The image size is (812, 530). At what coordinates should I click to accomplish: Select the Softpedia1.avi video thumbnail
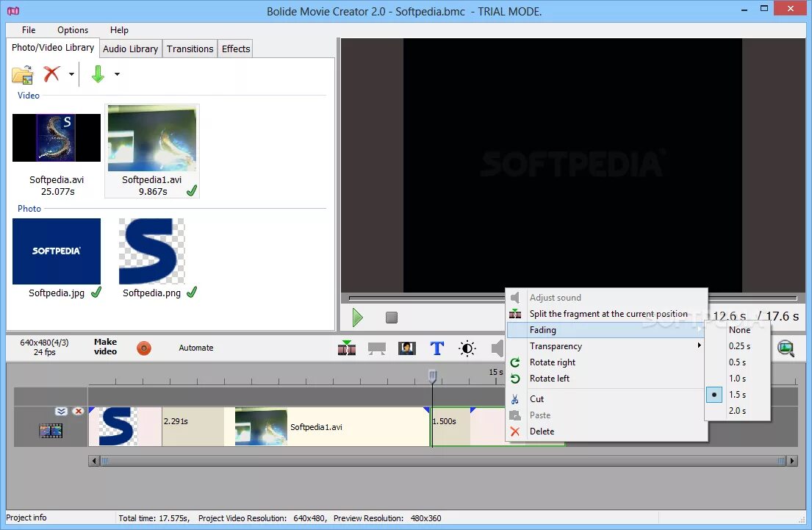pyautogui.click(x=151, y=138)
